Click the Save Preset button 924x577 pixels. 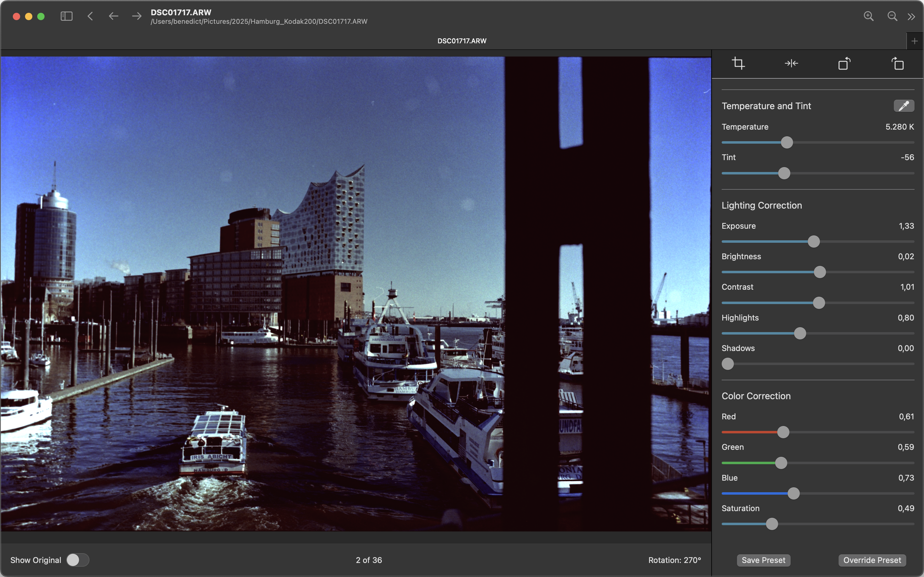tap(763, 560)
